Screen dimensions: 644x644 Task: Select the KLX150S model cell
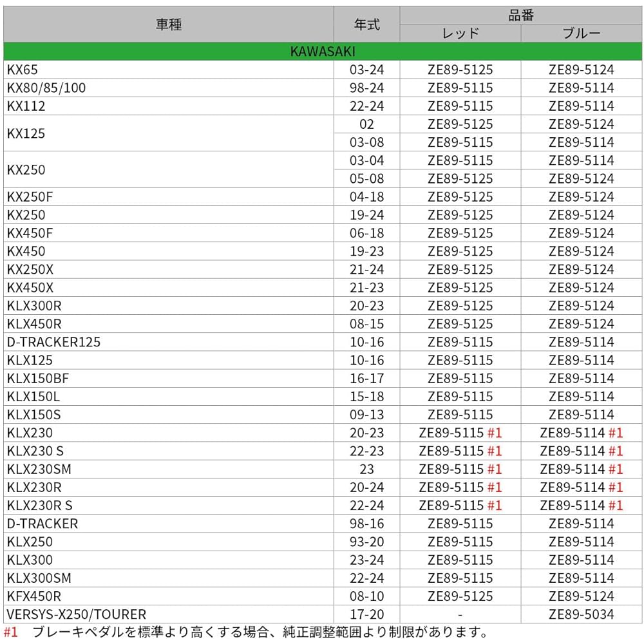pos(168,414)
